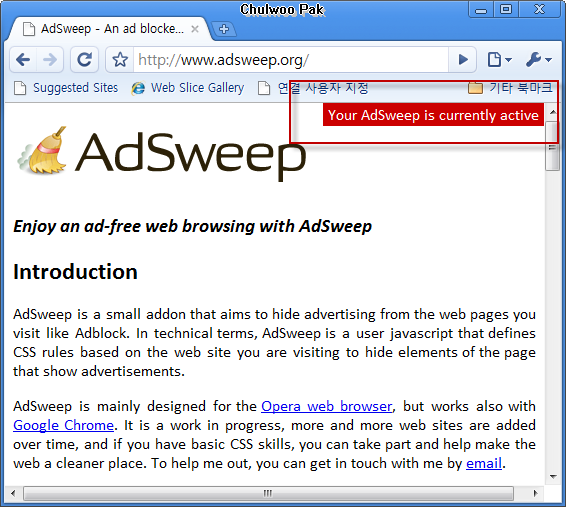
Task: Open the Suggested Sites bookmark
Action: pos(66,88)
